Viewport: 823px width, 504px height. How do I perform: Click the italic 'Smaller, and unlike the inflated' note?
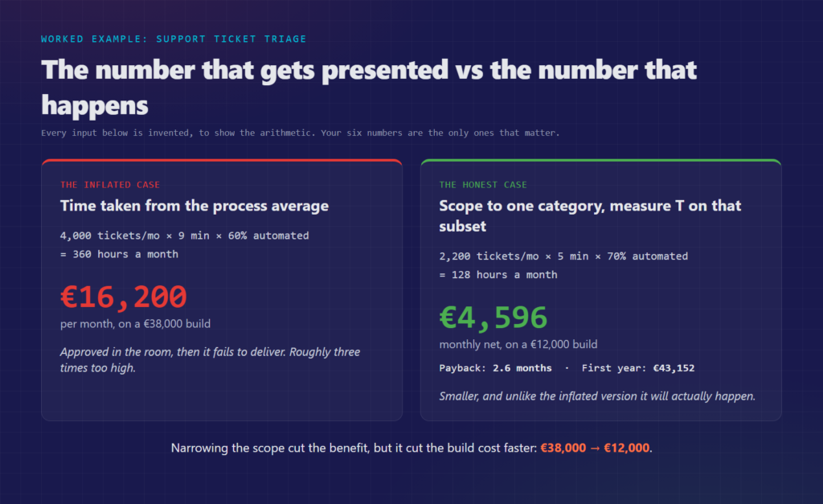click(x=597, y=396)
